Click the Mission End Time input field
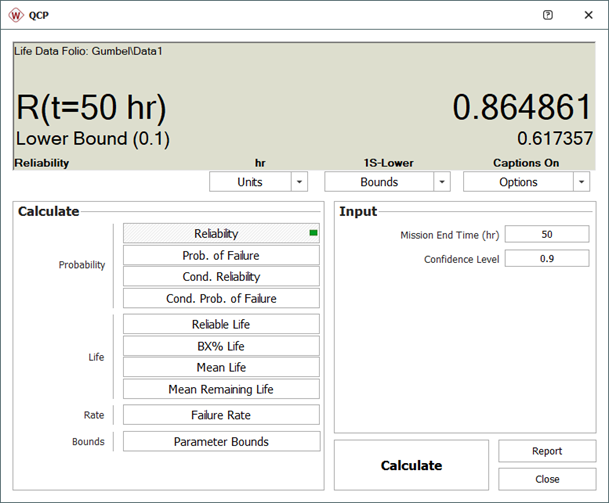Screen dimensions: 609x503 click(x=545, y=235)
